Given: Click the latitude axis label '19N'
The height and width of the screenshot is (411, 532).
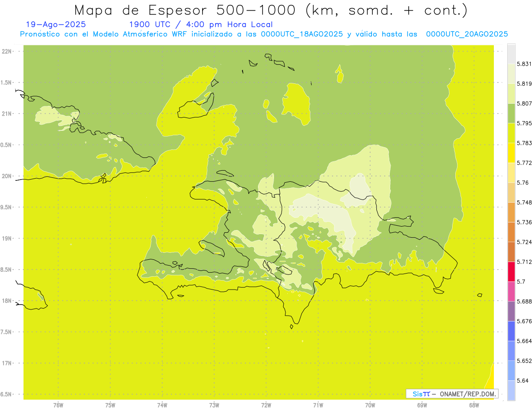Looking at the screenshot, I should point(7,239).
